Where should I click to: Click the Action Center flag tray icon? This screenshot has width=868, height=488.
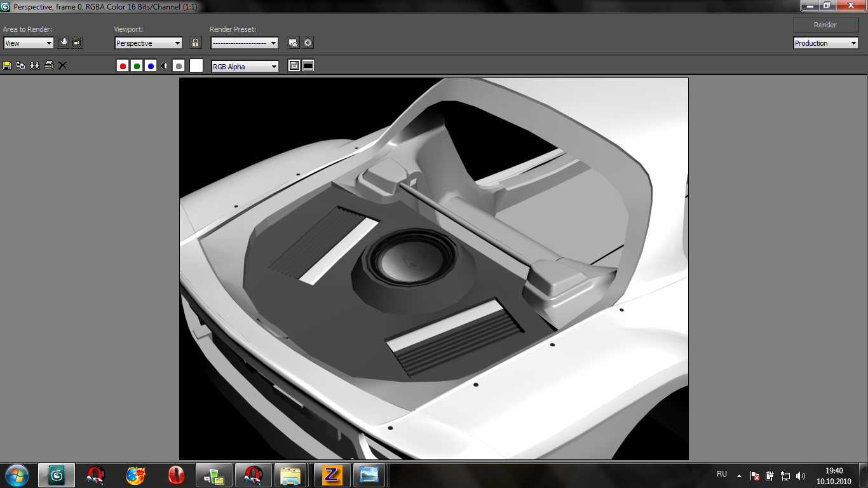755,475
